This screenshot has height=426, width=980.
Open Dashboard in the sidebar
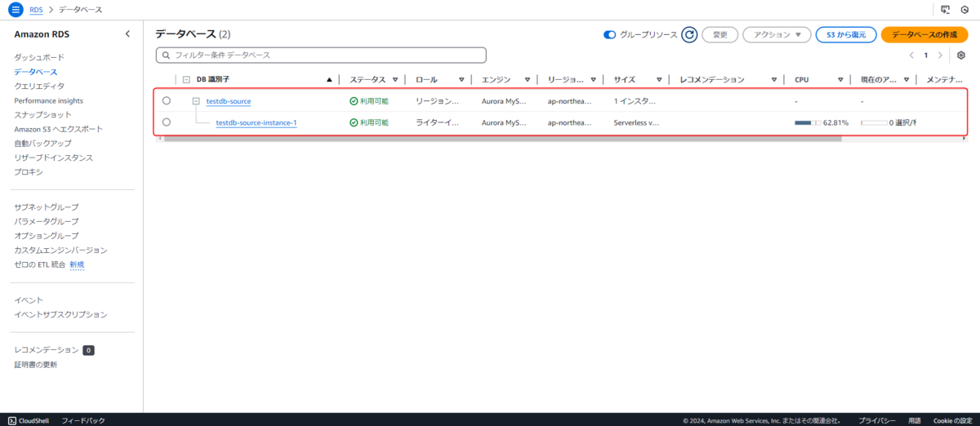coord(38,57)
